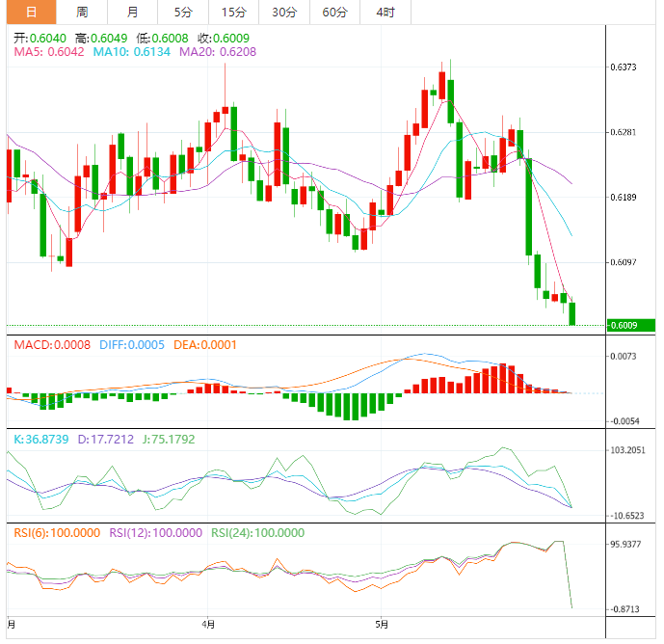Switch to the 60分 chart tab
Screen dimensions: 664x644
coord(334,13)
